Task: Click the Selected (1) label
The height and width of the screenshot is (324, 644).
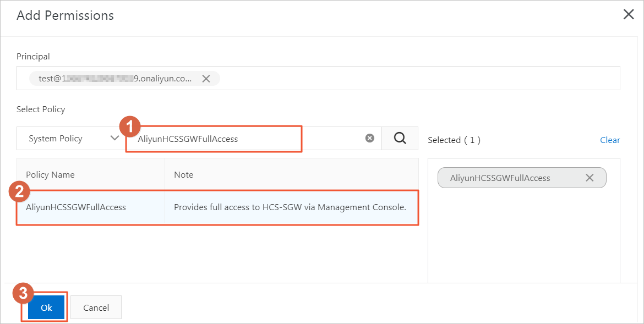Action: (454, 140)
